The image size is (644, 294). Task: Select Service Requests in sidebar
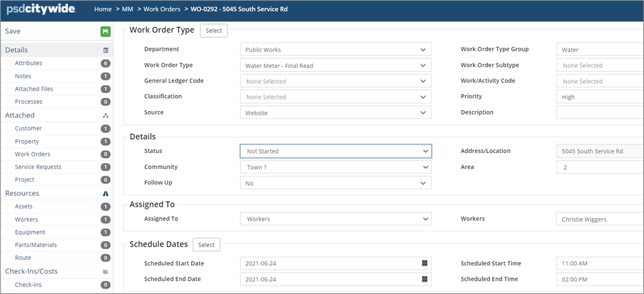pyautogui.click(x=38, y=167)
